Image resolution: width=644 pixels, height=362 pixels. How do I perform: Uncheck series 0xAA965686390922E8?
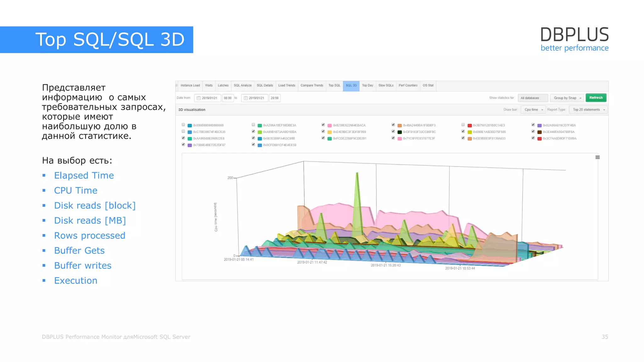183,138
